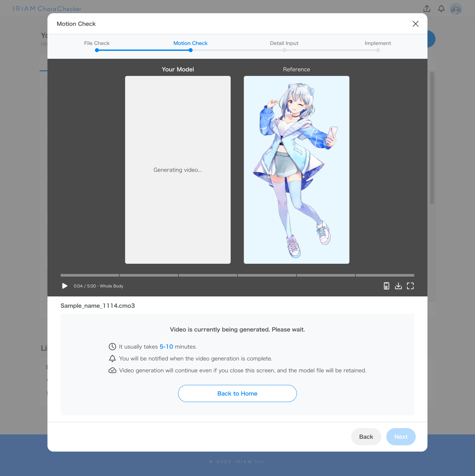Play the motion check video
The width and height of the screenshot is (475, 476).
(65, 286)
